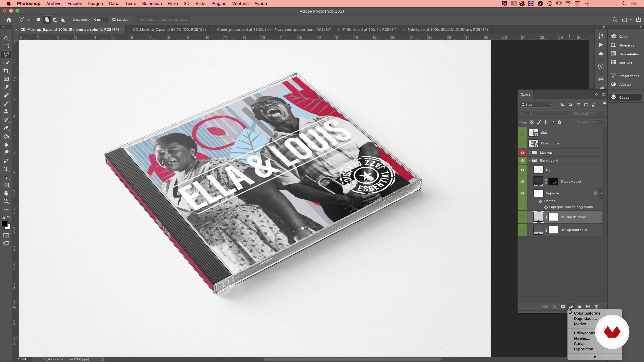Viewport: 644px width, 362px height.
Task: Hide the Background group
Action: (523, 161)
